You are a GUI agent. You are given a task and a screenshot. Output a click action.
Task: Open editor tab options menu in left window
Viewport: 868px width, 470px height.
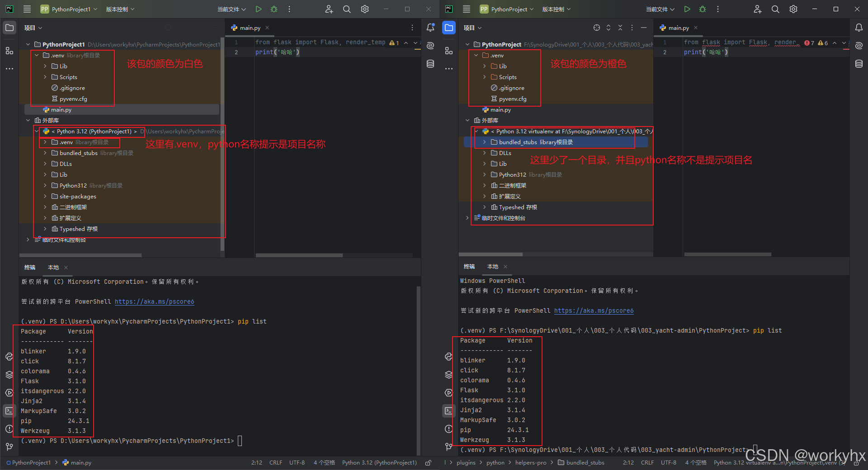(412, 28)
